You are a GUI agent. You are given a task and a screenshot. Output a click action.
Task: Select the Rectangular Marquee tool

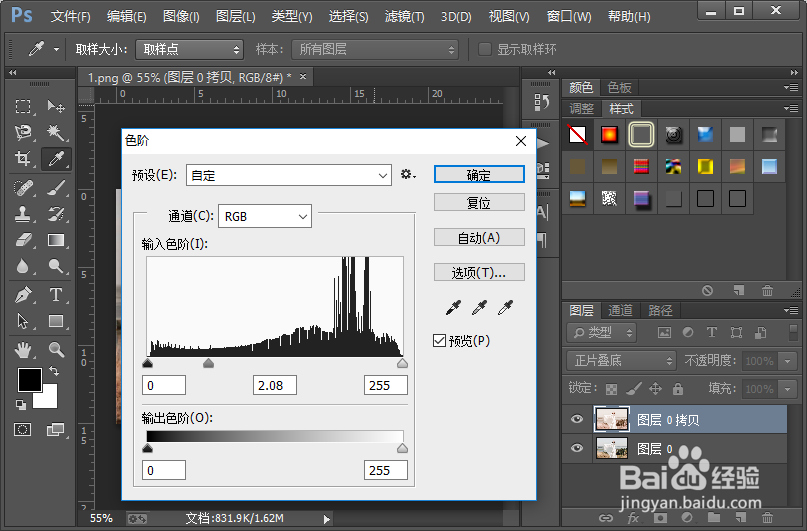[23, 107]
